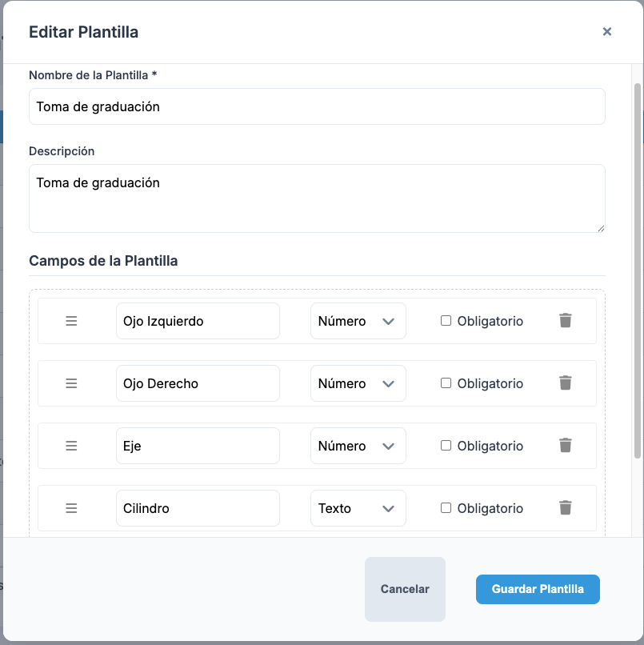
Task: Enable Obligatorio for Cilindro
Action: (446, 508)
